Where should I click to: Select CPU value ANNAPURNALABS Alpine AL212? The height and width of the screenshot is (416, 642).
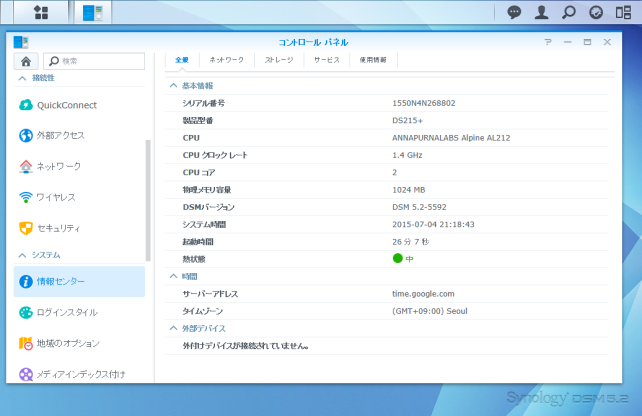tap(451, 138)
